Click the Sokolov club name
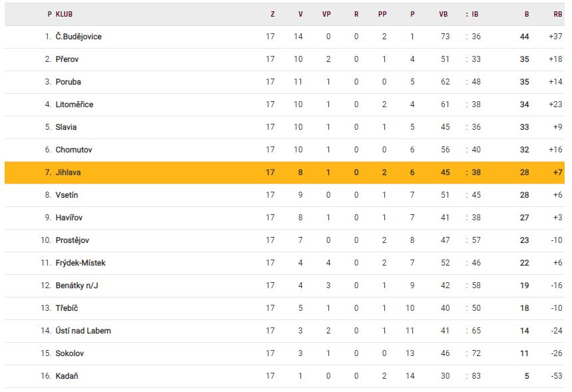Viewport: 572px width, 392px height. tap(70, 353)
